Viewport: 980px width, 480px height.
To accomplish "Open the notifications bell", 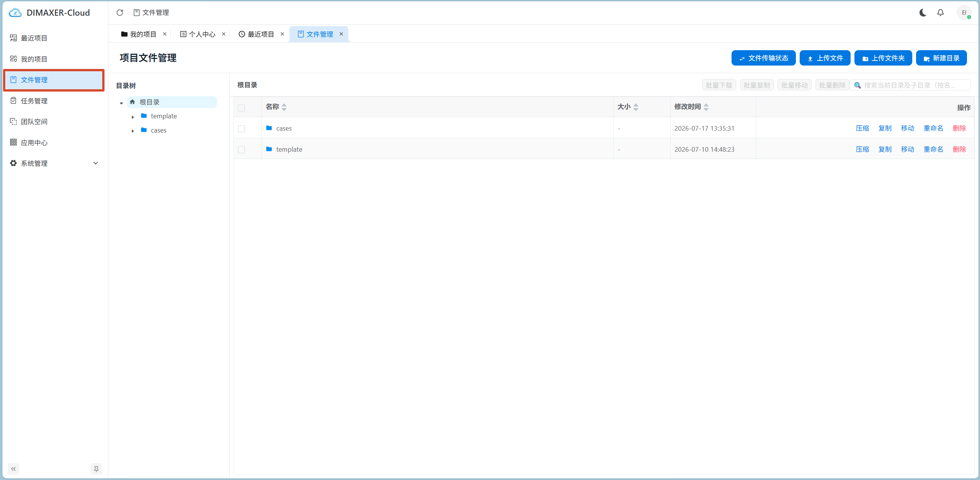I will tap(941, 13).
